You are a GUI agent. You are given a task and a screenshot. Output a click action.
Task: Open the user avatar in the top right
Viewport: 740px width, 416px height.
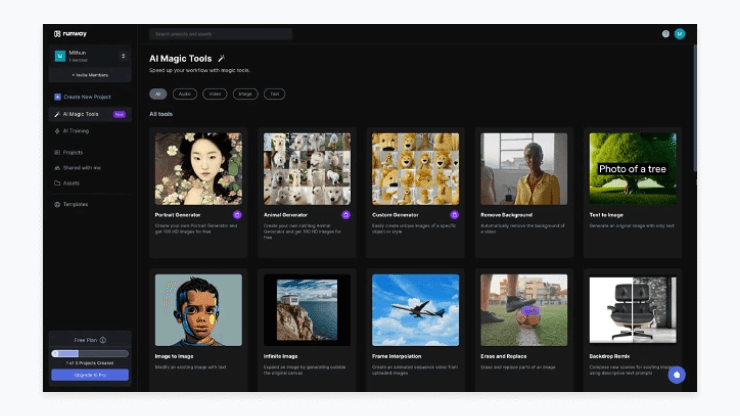click(679, 34)
